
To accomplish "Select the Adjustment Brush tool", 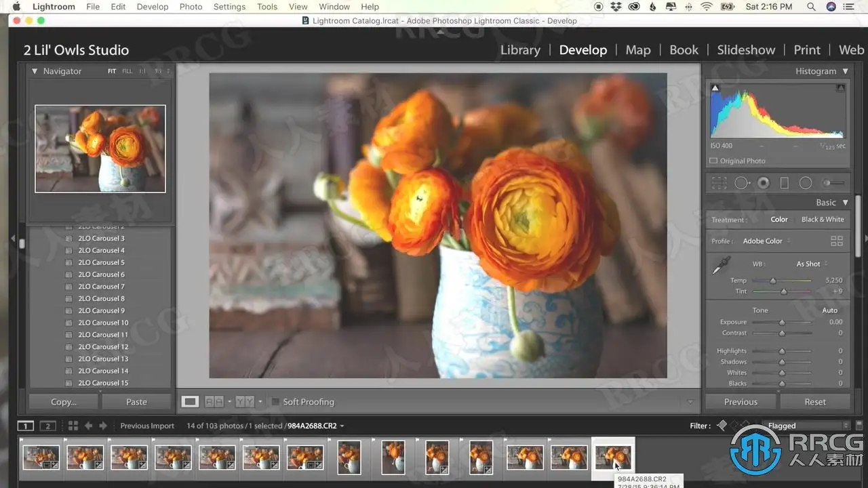I will [833, 183].
